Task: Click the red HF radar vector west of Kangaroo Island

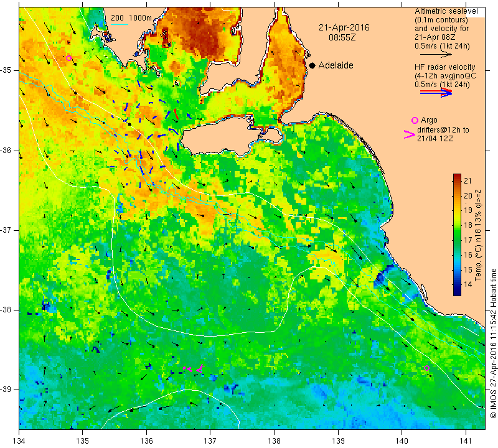Action: tap(176, 114)
